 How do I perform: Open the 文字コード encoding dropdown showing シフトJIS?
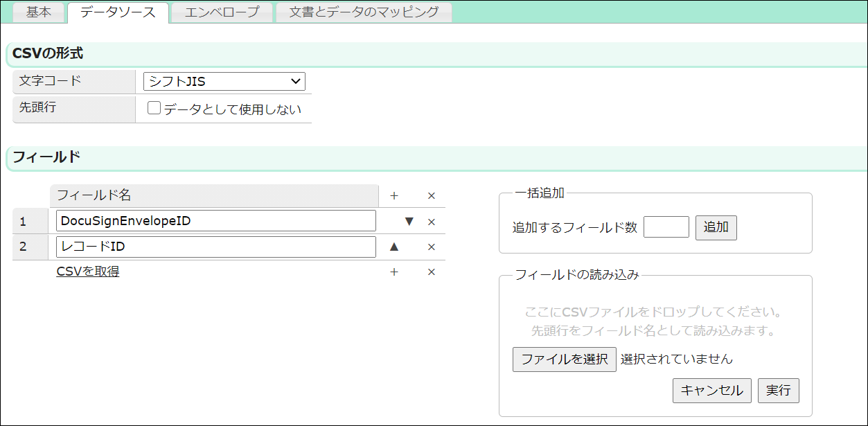point(224,81)
